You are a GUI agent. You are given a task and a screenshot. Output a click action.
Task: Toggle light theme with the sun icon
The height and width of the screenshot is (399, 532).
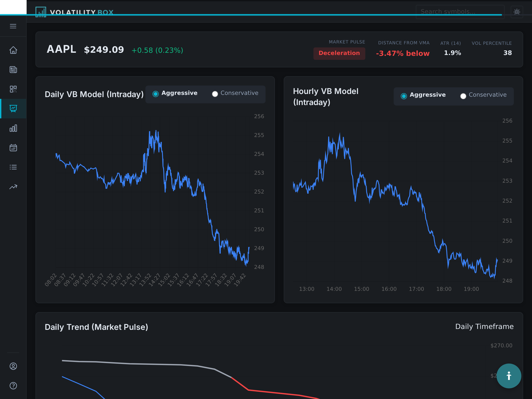point(517,12)
